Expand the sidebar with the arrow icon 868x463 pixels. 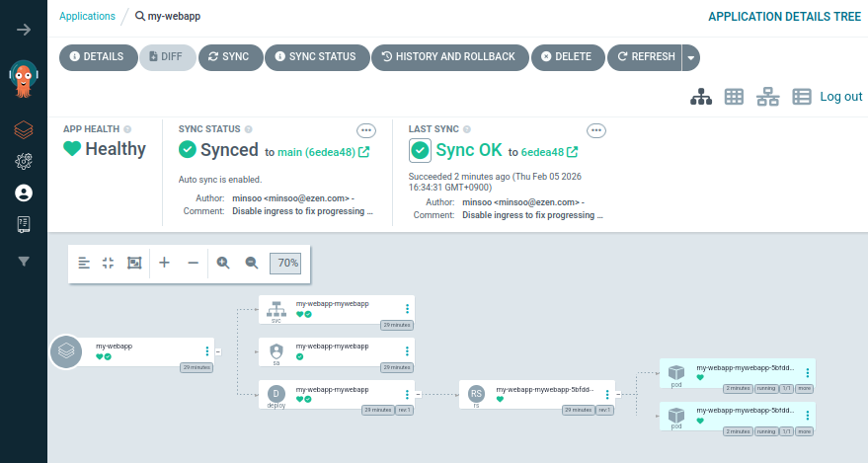(x=24, y=30)
